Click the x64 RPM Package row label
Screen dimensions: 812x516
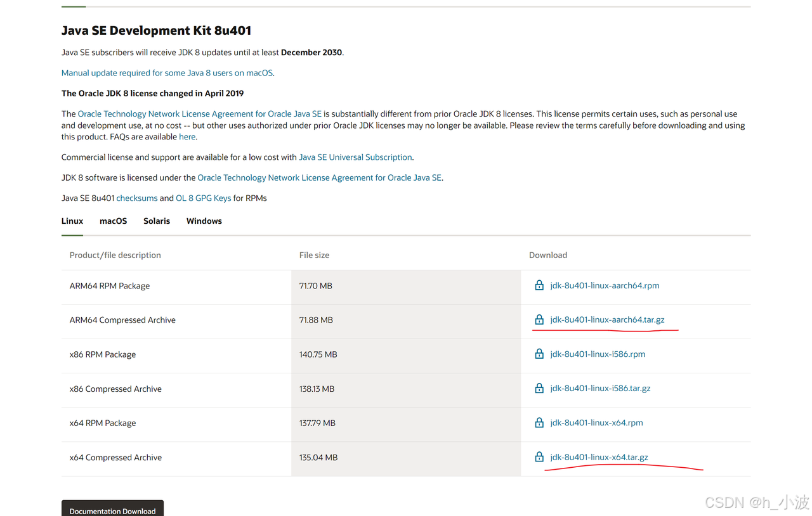(103, 423)
